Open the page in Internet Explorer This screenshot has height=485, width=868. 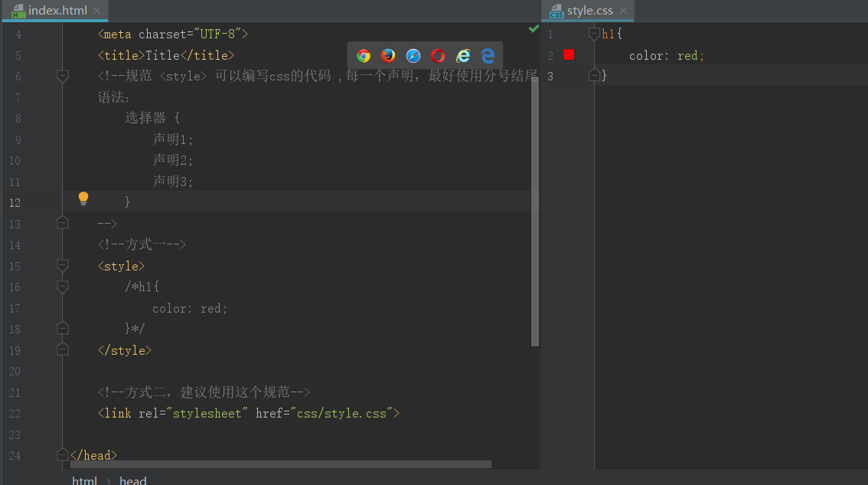pyautogui.click(x=463, y=55)
